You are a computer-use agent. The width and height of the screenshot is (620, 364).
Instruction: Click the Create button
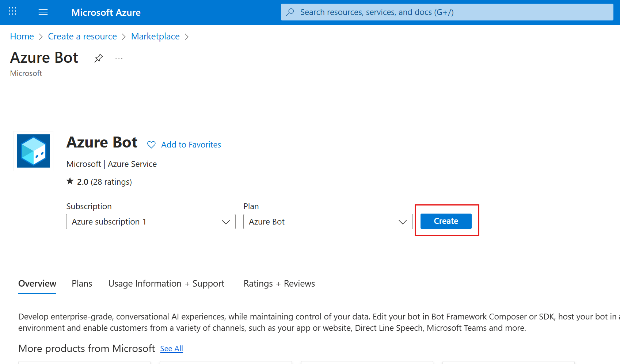[446, 221]
